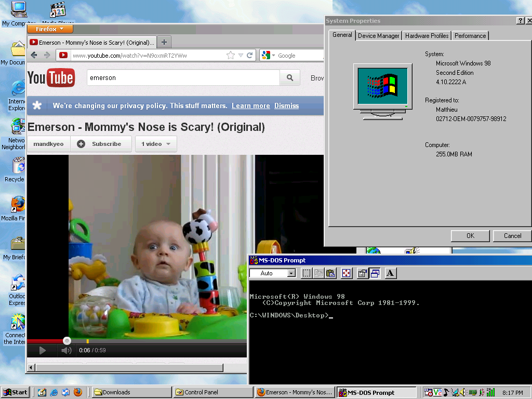Viewport: 532px width, 399px height.
Task: Select the Mark tool in MS-DOS Prompt toolbar
Action: pyautogui.click(x=307, y=273)
